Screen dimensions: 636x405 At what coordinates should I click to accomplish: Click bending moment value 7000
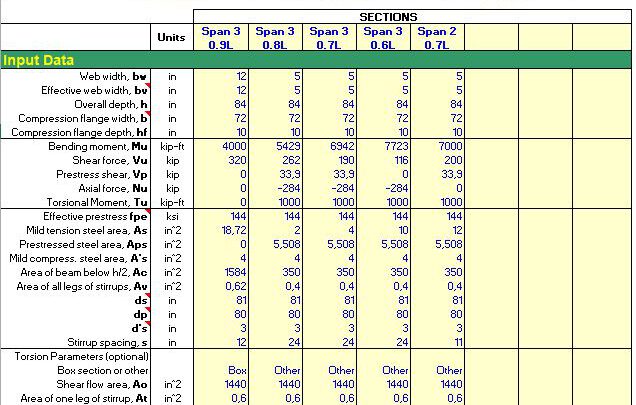click(x=450, y=146)
